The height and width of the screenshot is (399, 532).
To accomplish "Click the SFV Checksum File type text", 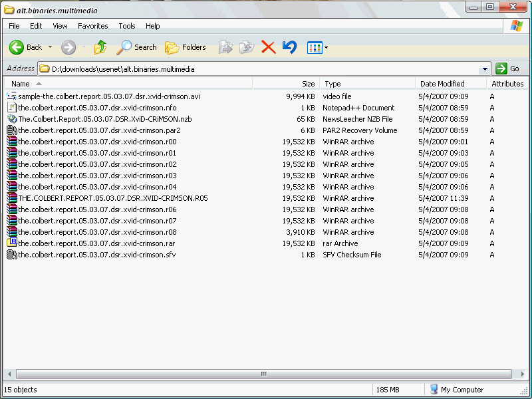I will pos(352,255).
